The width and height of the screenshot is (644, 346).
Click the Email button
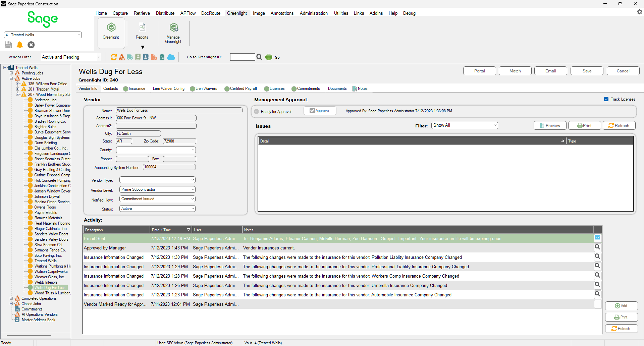(x=550, y=71)
